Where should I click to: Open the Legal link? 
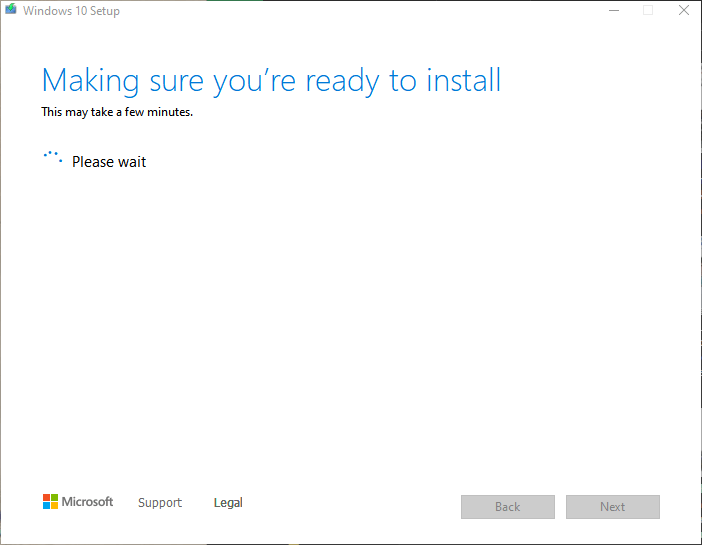click(x=228, y=502)
